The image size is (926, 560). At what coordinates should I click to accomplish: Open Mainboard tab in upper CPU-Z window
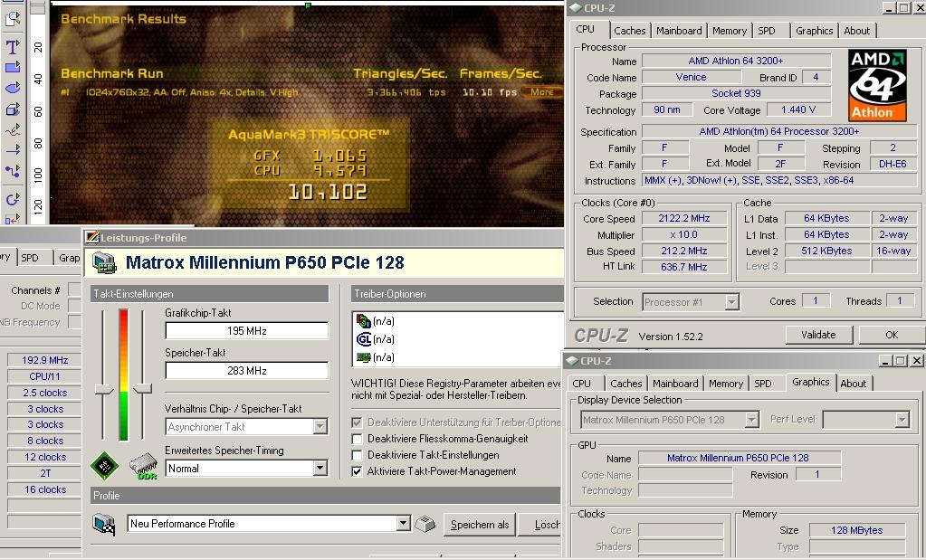tap(679, 31)
